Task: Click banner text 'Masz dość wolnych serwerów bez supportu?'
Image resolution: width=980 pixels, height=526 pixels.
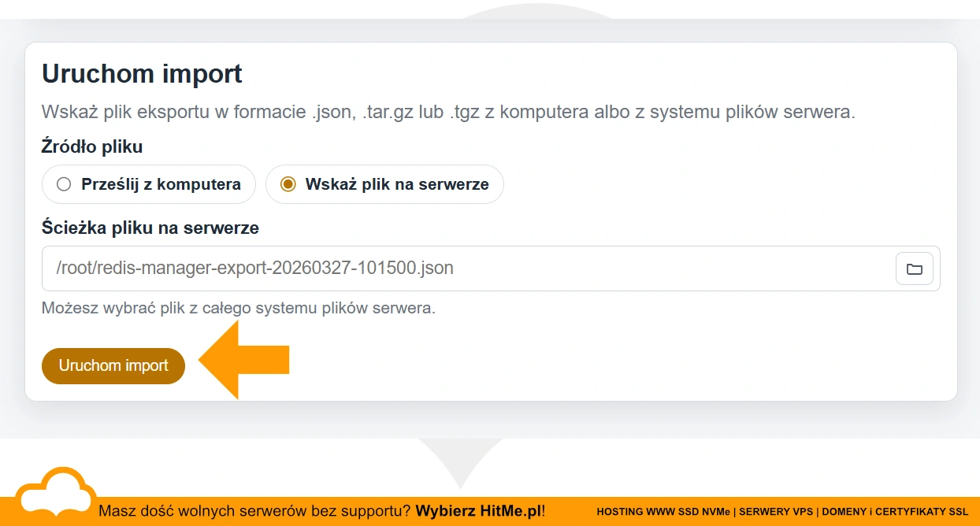Action: 254,511
